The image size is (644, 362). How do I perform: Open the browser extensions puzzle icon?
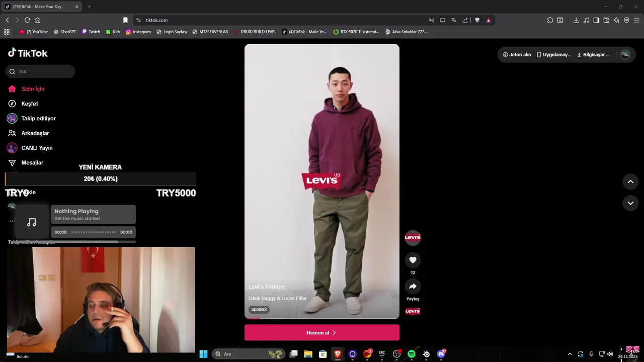[550, 20]
